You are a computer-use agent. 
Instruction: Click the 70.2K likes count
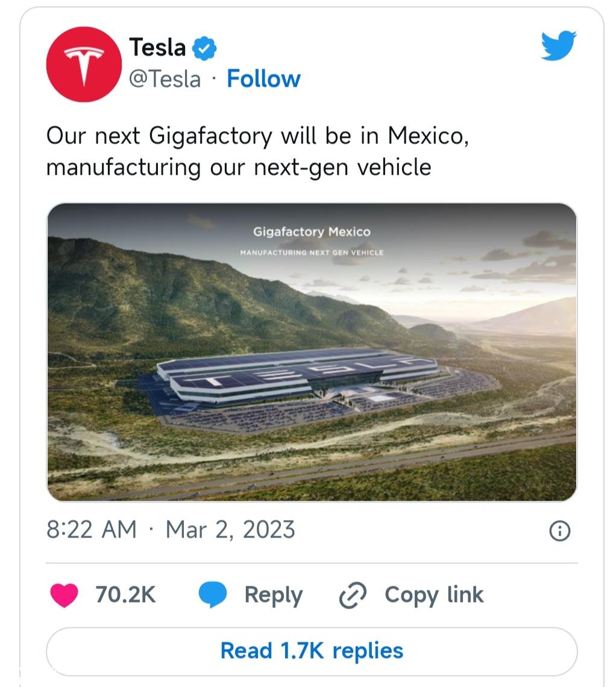pos(125,595)
